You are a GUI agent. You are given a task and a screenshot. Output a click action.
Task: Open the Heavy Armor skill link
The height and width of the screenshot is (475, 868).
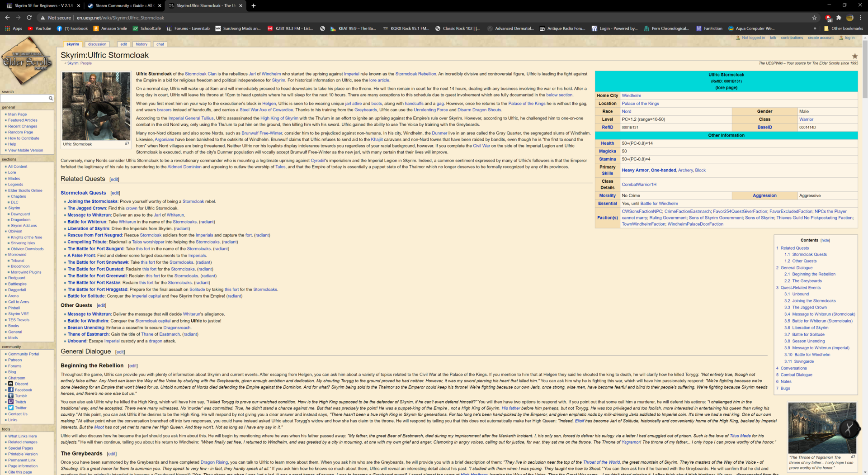coord(635,170)
